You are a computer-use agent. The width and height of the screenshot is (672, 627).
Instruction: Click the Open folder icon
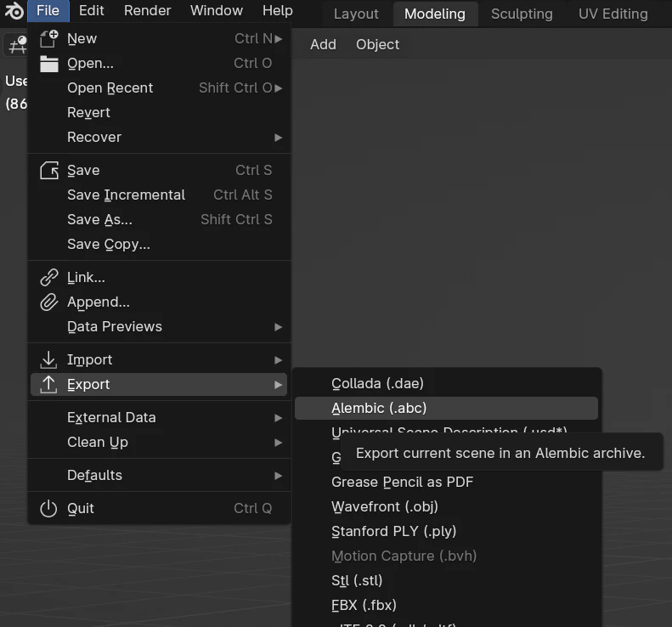pos(49,64)
